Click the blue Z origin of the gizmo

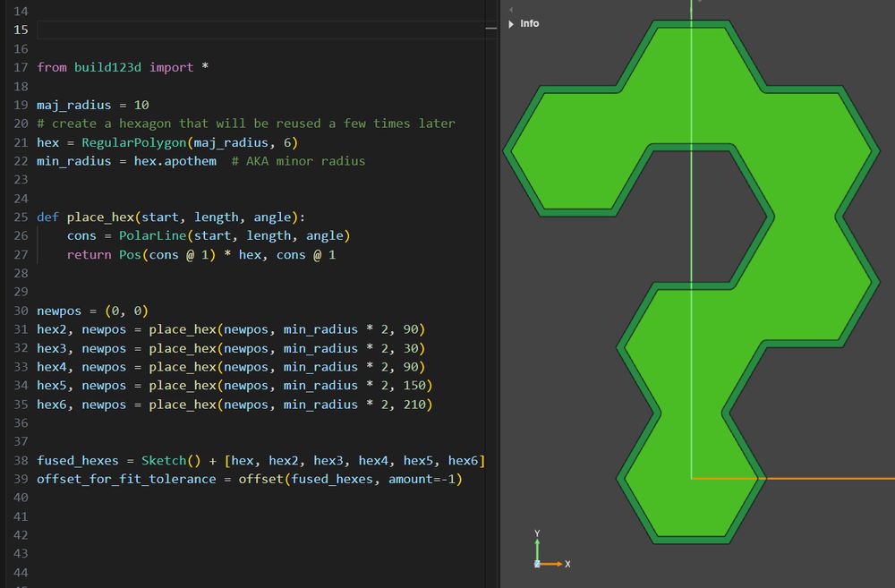coord(537,564)
